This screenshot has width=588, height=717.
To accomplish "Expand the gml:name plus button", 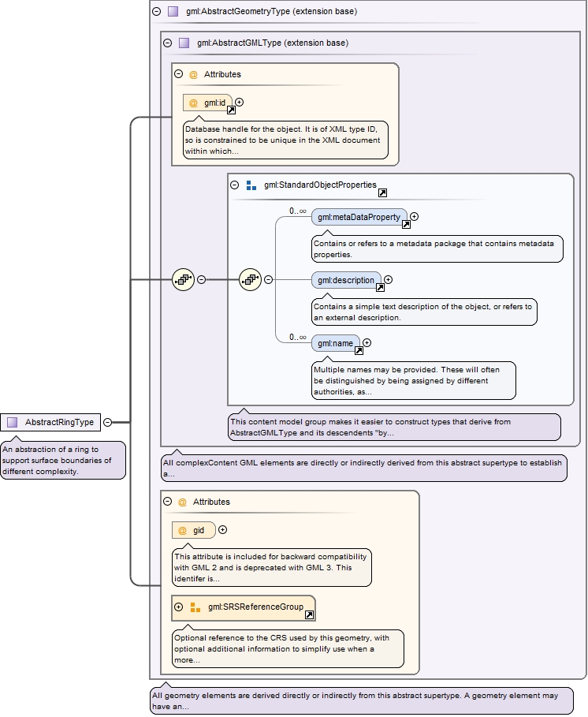I will click(x=367, y=342).
